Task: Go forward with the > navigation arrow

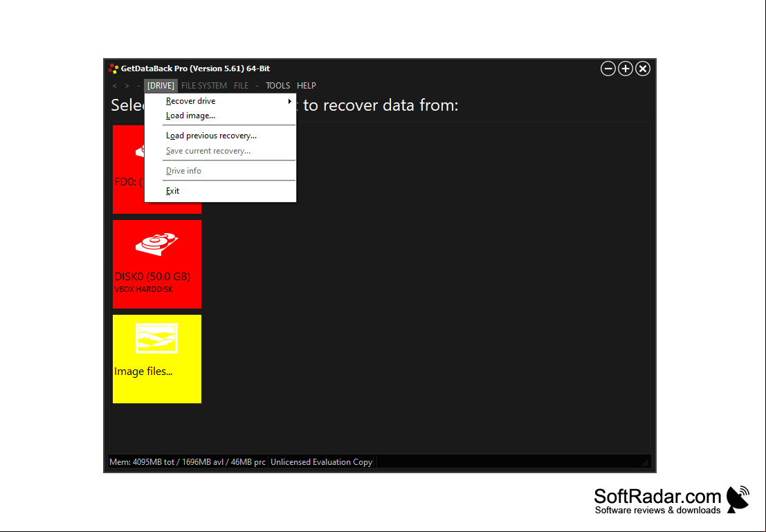Action: click(x=127, y=86)
